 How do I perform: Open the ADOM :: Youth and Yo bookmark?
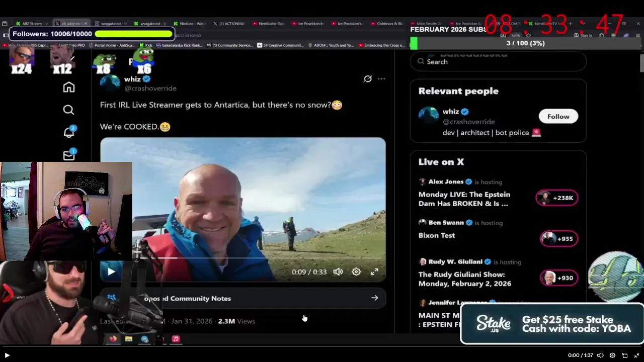[x=331, y=45]
